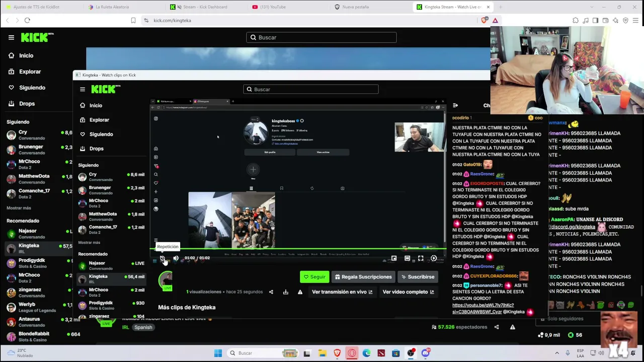Open the main sidebar hamburger menu

pyautogui.click(x=11, y=37)
